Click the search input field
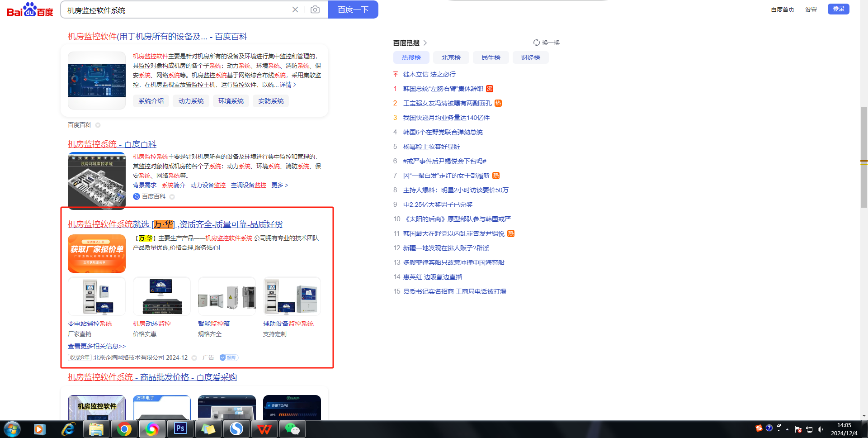Viewport: 868px width, 438px height. tap(176, 10)
